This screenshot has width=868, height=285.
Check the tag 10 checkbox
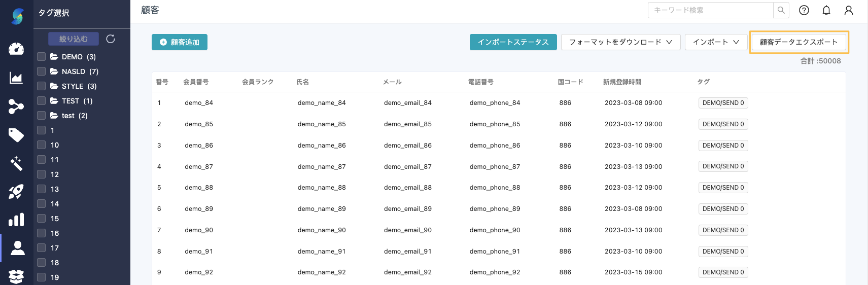coord(42,145)
